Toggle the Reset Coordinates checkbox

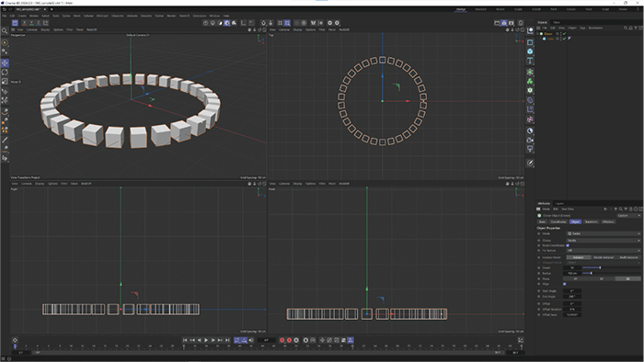click(568, 245)
